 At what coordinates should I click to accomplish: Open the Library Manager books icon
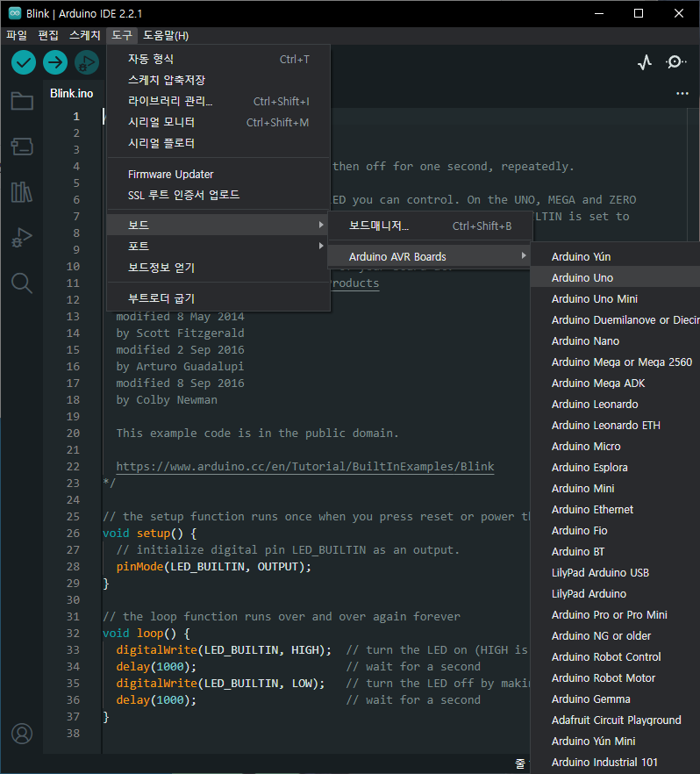point(22,192)
